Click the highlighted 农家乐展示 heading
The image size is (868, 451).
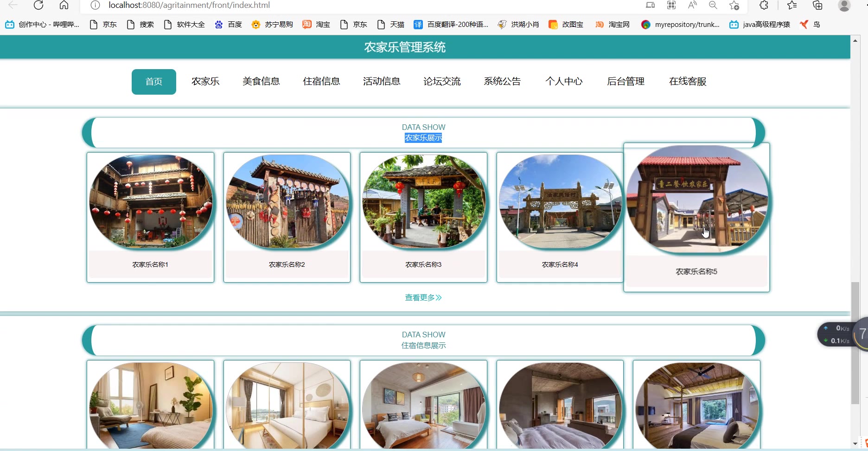pyautogui.click(x=423, y=138)
